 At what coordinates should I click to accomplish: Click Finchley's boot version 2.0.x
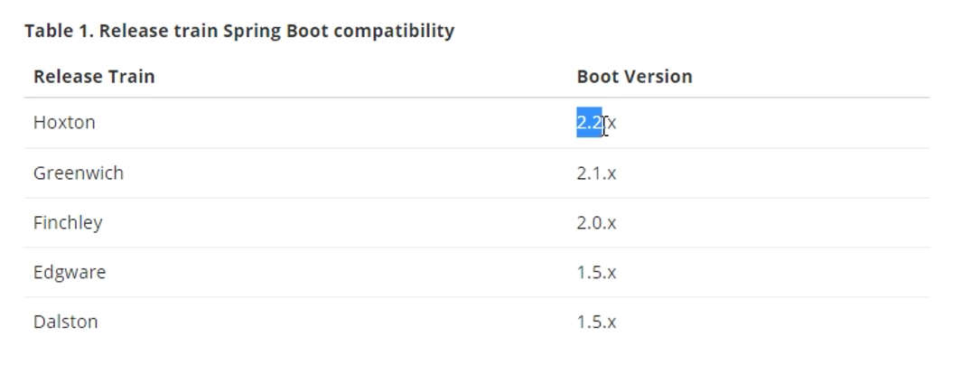coord(596,222)
